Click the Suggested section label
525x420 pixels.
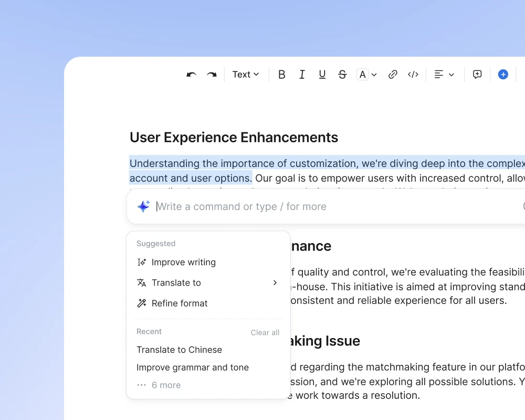pyautogui.click(x=156, y=244)
